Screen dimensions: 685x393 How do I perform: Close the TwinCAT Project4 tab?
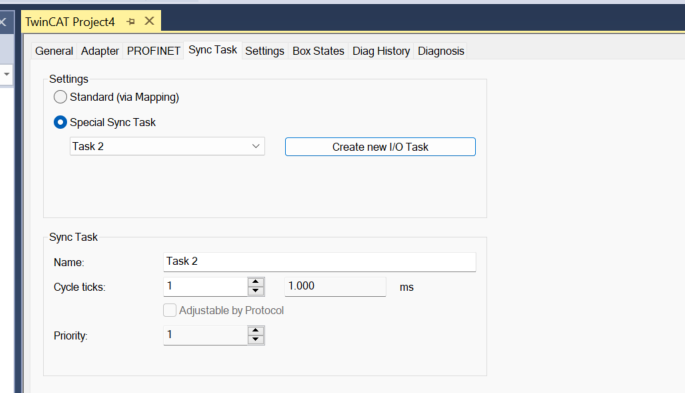pyautogui.click(x=149, y=21)
